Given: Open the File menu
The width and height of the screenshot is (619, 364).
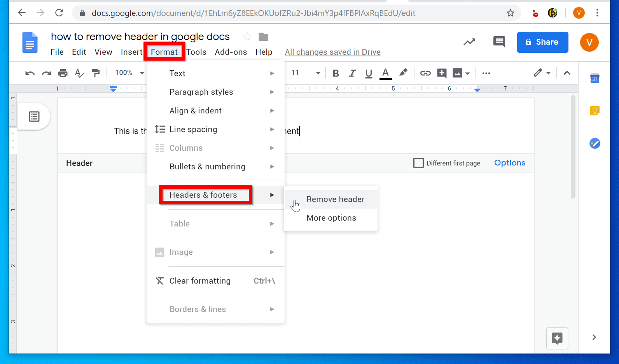Looking at the screenshot, I should pyautogui.click(x=57, y=52).
